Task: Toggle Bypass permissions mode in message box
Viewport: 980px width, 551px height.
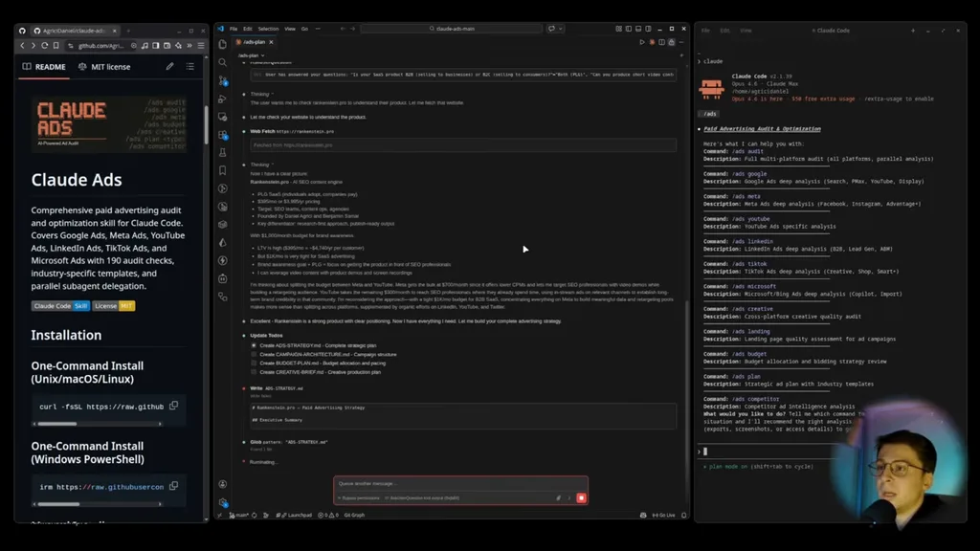Action: click(360, 497)
